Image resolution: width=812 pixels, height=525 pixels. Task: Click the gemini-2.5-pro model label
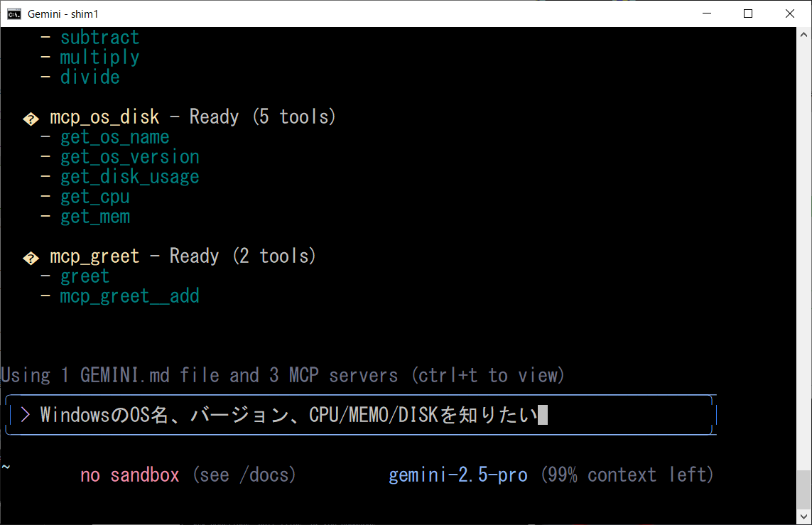pyautogui.click(x=458, y=475)
